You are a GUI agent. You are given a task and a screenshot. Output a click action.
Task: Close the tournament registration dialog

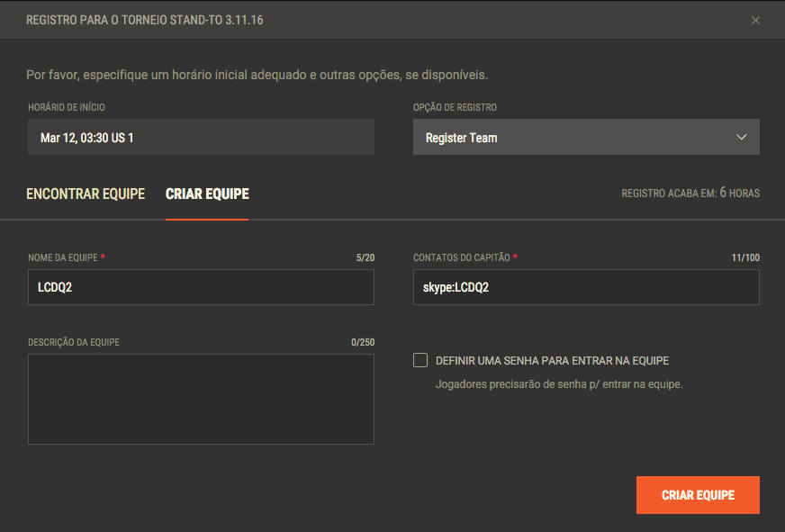[755, 20]
